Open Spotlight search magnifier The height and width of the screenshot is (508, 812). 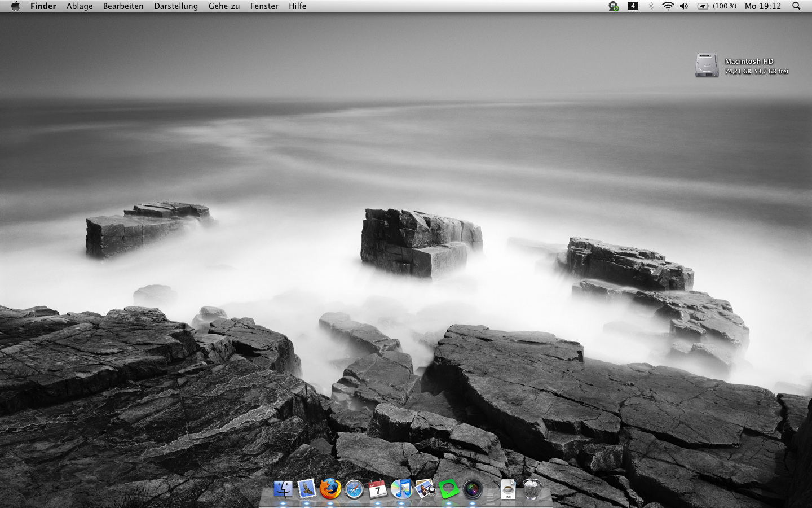click(x=796, y=6)
